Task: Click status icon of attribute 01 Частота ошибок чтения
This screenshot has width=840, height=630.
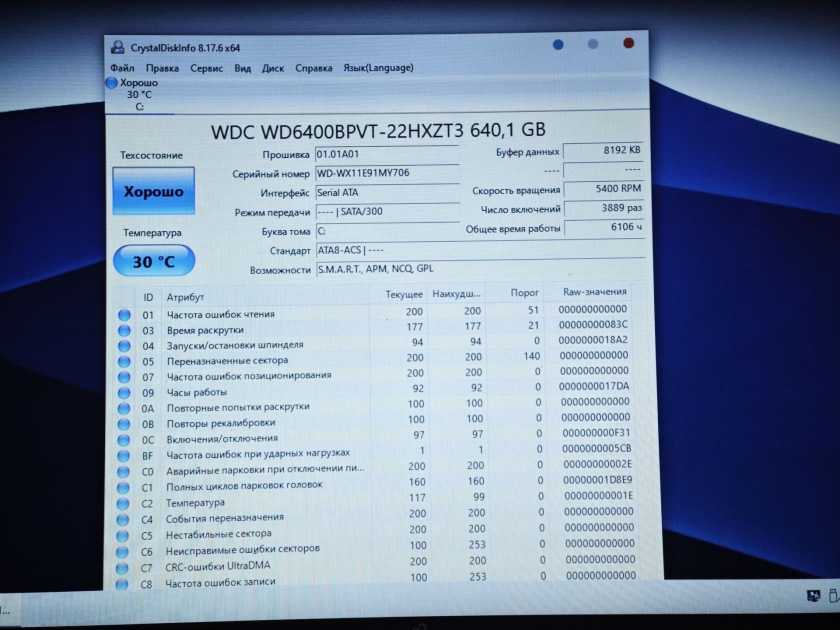Action: click(124, 315)
